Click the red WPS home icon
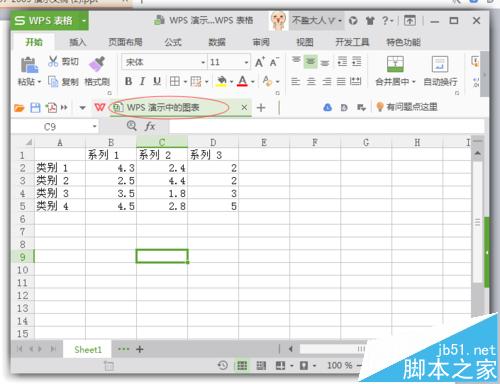 click(x=100, y=107)
